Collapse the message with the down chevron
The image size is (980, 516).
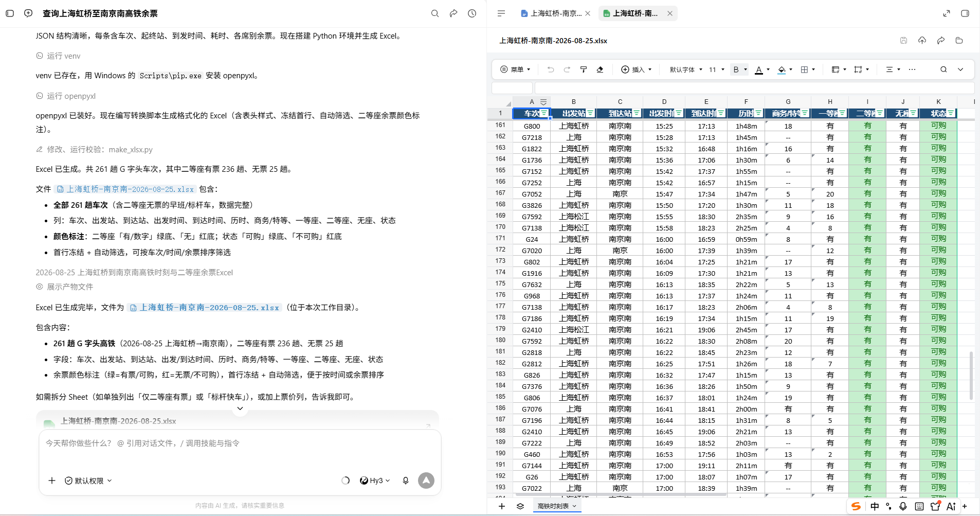[x=240, y=408]
